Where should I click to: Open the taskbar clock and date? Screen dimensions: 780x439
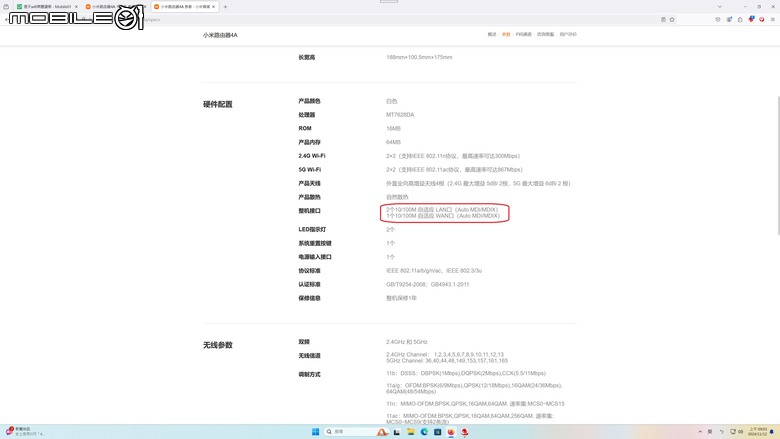click(758, 432)
